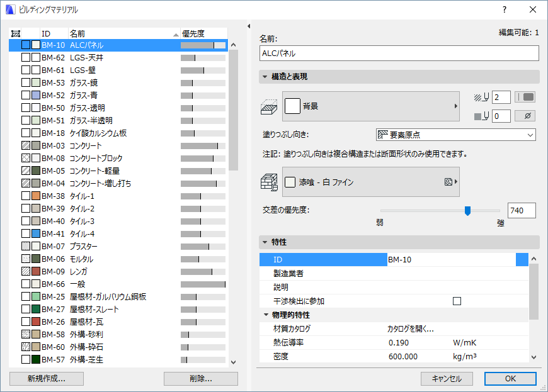
Task: Click the background pen number field 0
Action: [501, 116]
